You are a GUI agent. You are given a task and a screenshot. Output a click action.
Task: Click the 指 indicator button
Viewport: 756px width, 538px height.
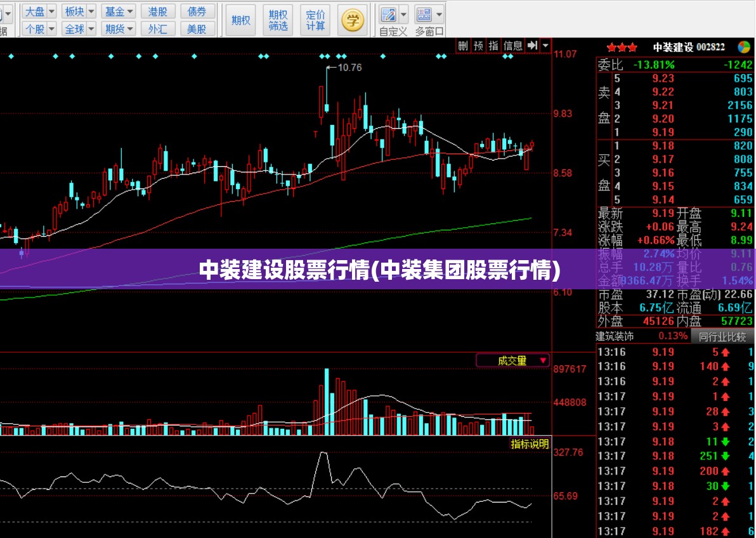point(493,46)
